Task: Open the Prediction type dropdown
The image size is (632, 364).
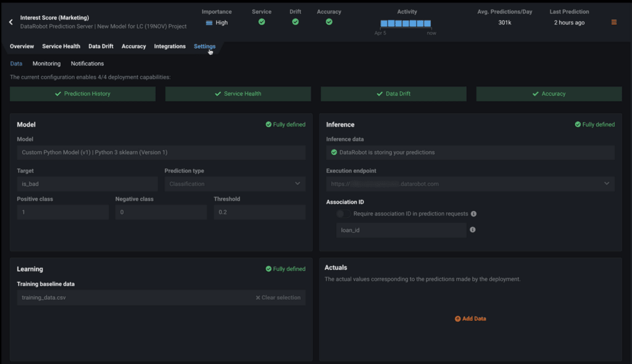Action: point(235,184)
